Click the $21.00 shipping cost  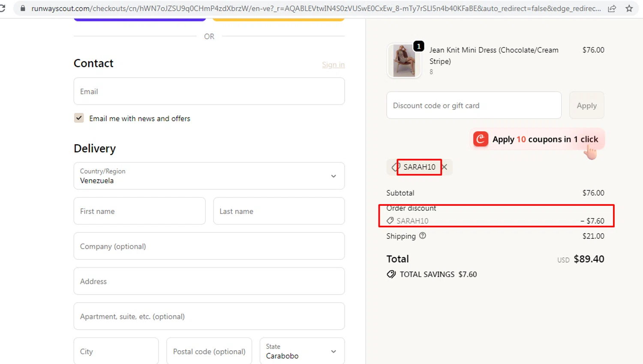[593, 236]
